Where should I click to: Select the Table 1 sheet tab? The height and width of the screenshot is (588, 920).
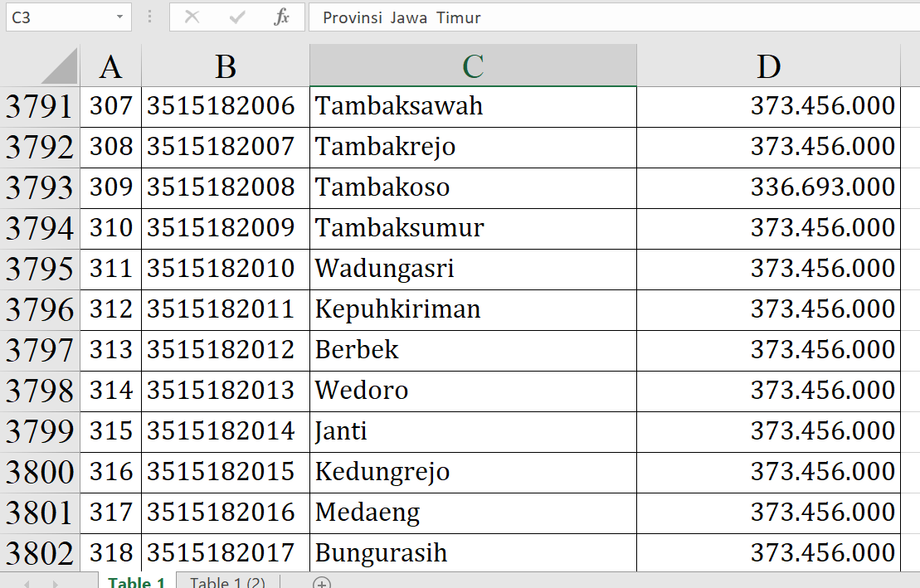coord(137,582)
